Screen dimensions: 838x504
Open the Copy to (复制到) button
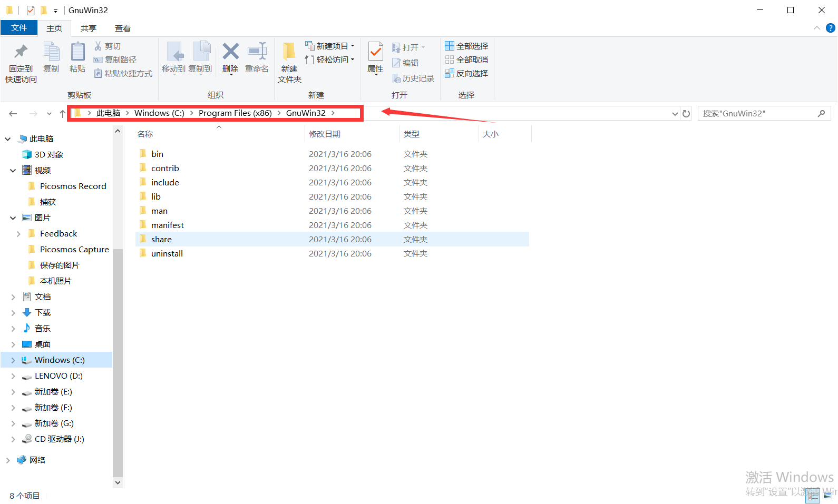pyautogui.click(x=200, y=58)
